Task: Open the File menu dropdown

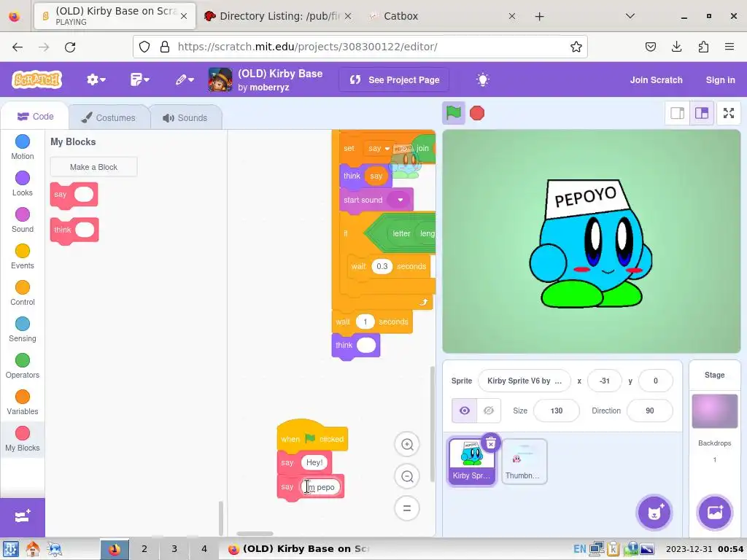Action: [x=139, y=79]
